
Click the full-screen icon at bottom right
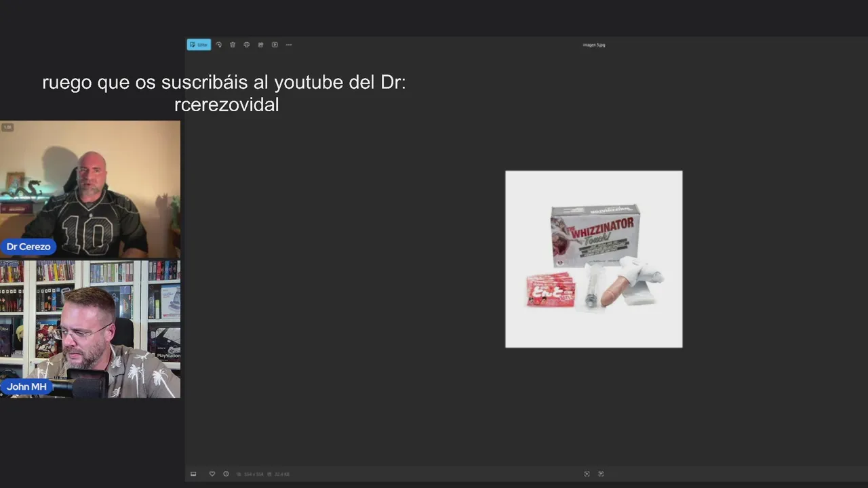601,474
